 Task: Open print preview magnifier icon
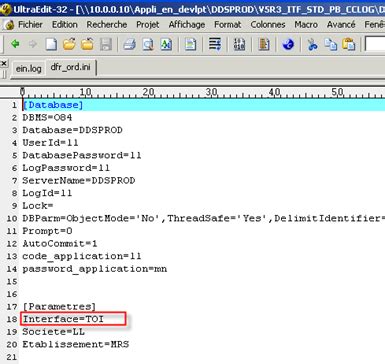[148, 44]
